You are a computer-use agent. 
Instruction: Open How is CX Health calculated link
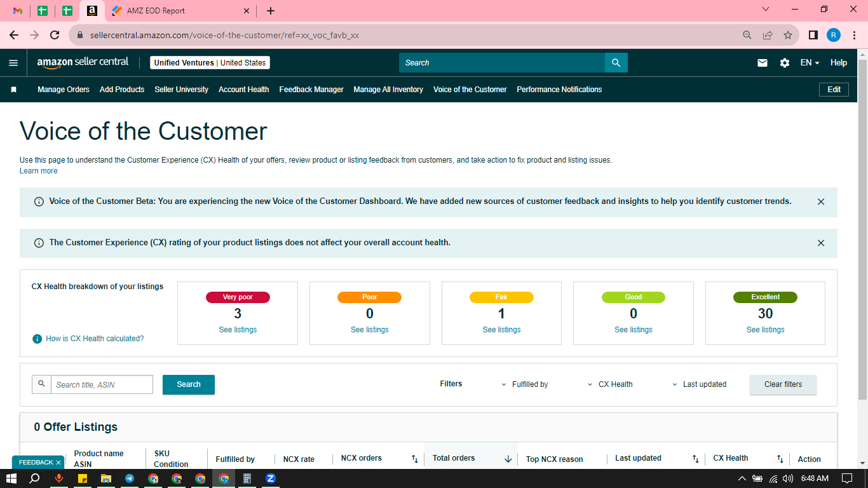(95, 339)
